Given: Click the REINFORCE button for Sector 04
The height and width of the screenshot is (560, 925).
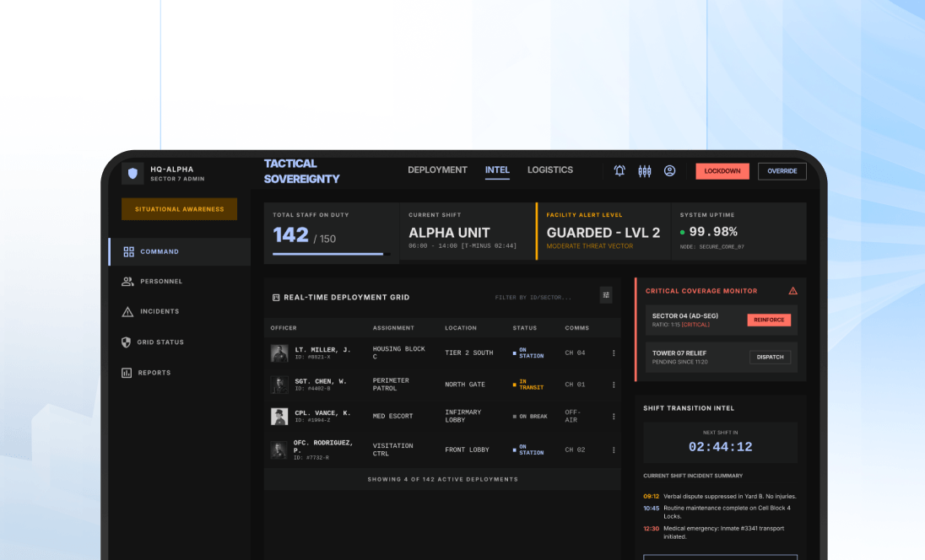Looking at the screenshot, I should tap(770, 320).
